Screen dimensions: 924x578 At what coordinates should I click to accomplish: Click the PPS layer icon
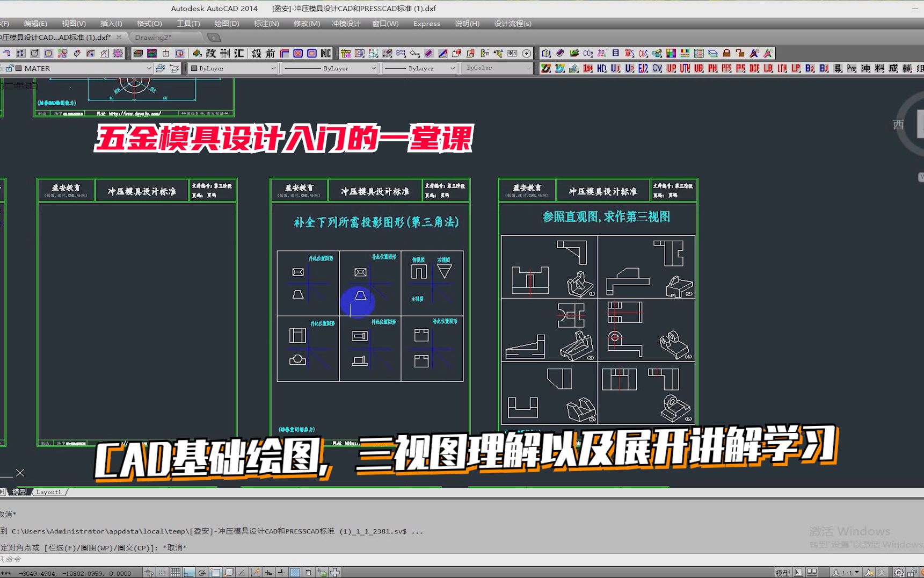pyautogui.click(x=726, y=68)
